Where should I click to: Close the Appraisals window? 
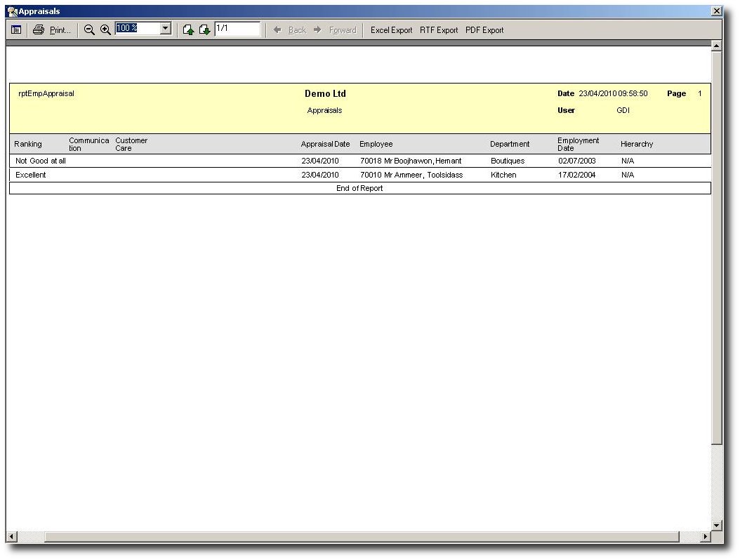(x=716, y=11)
